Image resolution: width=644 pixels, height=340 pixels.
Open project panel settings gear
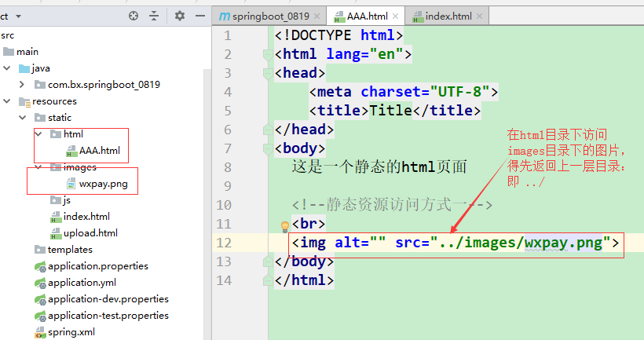click(x=180, y=16)
